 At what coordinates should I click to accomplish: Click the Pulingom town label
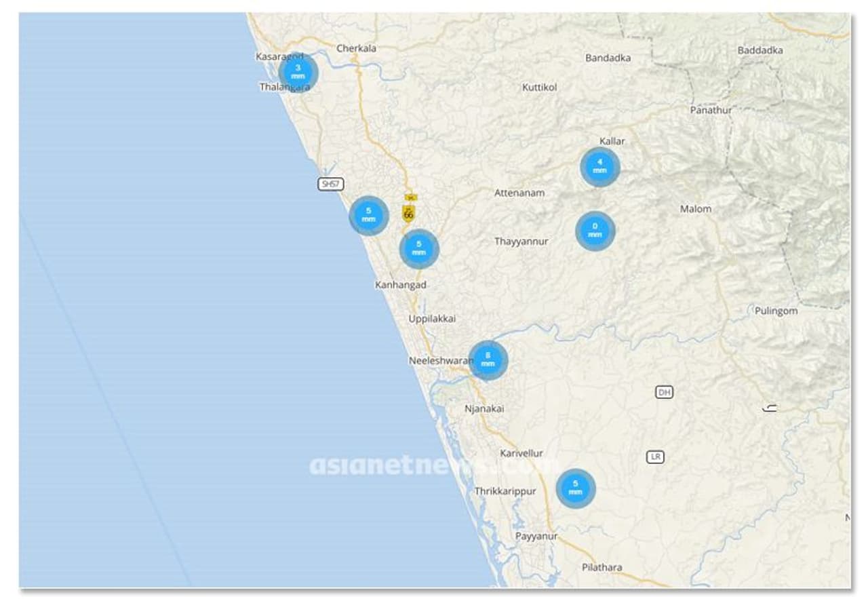(776, 311)
